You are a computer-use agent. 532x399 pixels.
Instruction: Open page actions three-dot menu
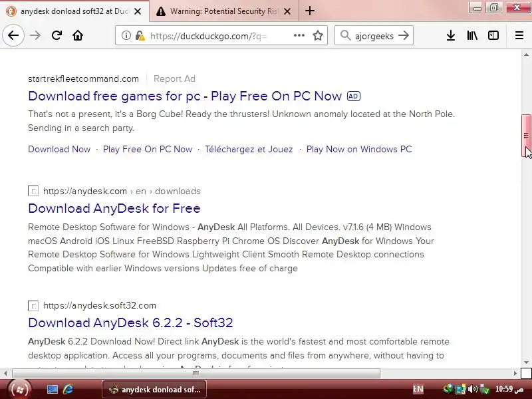299,35
